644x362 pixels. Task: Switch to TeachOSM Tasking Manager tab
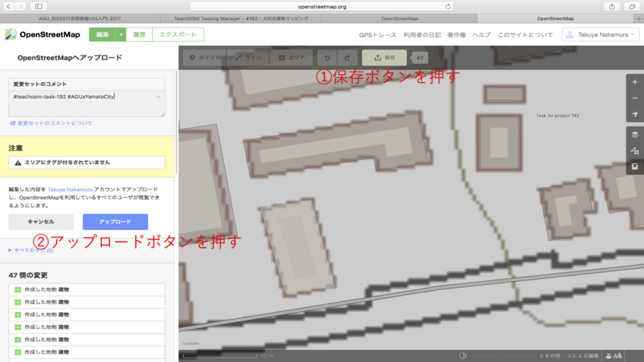coord(241,18)
